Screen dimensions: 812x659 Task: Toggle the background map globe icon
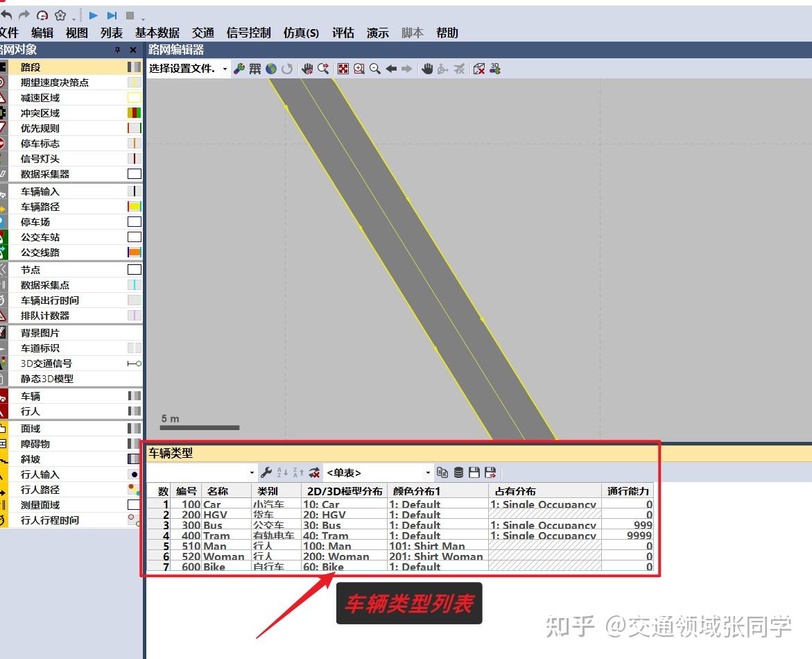270,68
